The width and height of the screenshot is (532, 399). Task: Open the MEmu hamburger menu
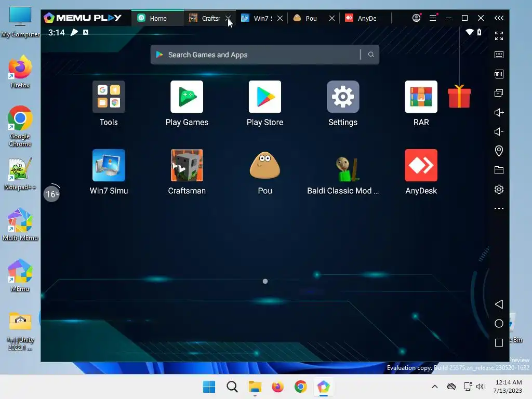433,18
